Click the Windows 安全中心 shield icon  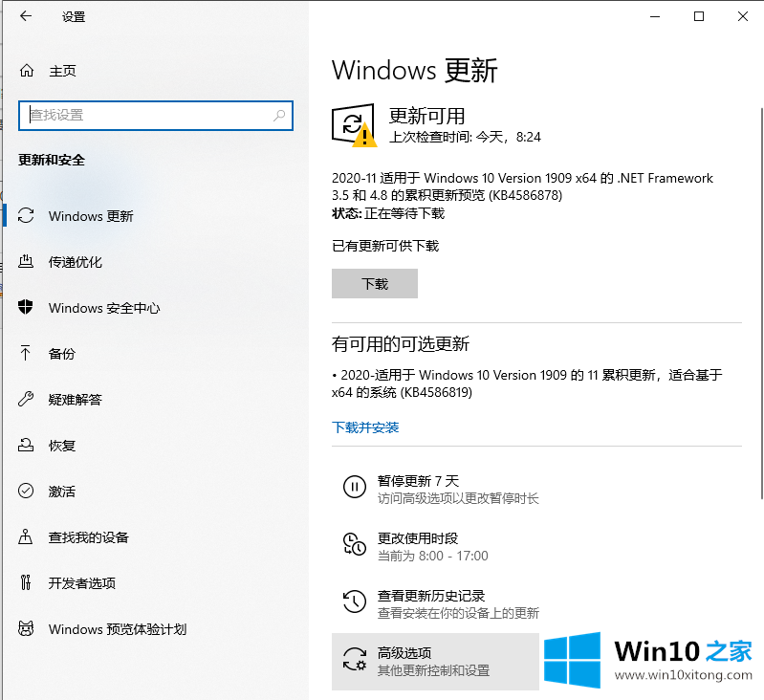[25, 307]
